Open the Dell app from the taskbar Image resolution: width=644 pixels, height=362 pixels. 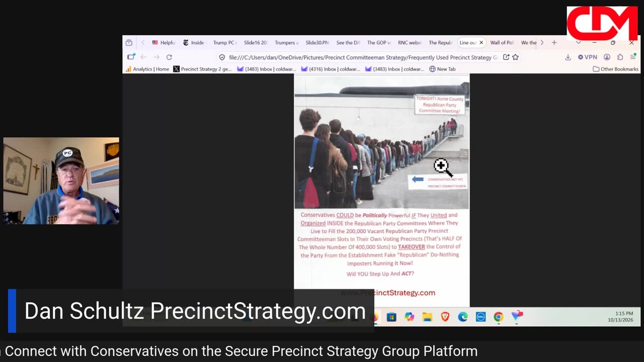pos(481,317)
